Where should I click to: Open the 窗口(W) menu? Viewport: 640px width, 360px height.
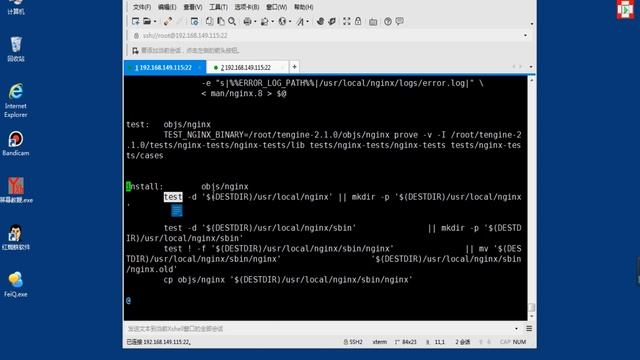276,7
